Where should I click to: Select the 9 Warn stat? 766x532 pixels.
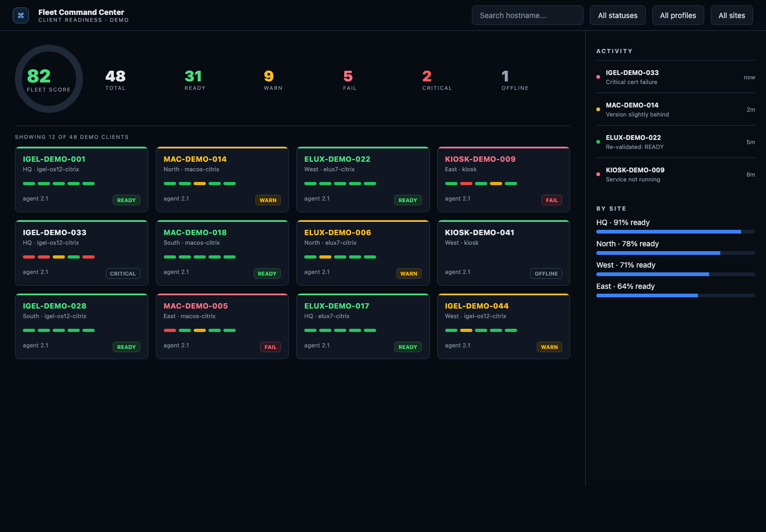point(273,80)
